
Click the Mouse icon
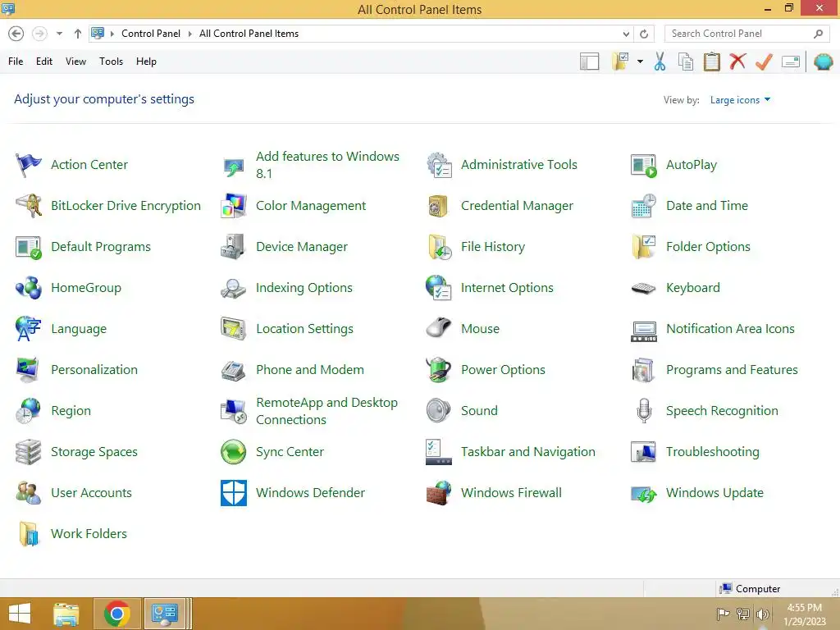[x=439, y=328]
